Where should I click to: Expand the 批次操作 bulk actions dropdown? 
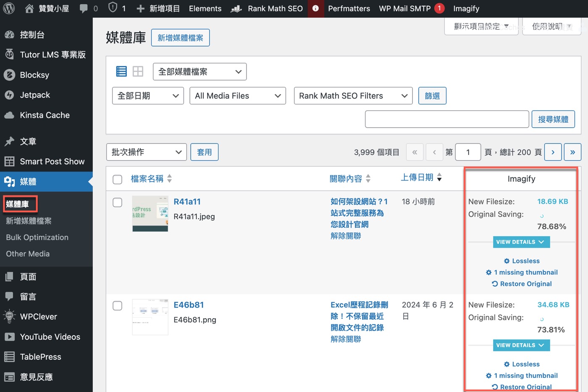coord(147,152)
